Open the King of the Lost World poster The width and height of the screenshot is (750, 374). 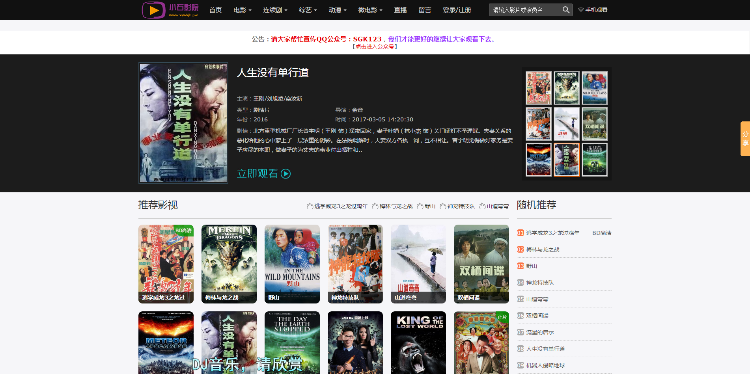419,342
